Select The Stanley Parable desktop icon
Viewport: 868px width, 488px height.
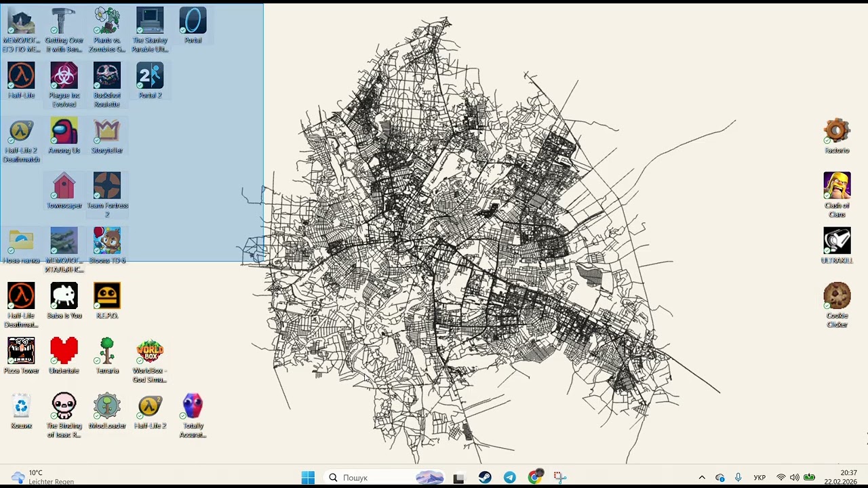(150, 30)
